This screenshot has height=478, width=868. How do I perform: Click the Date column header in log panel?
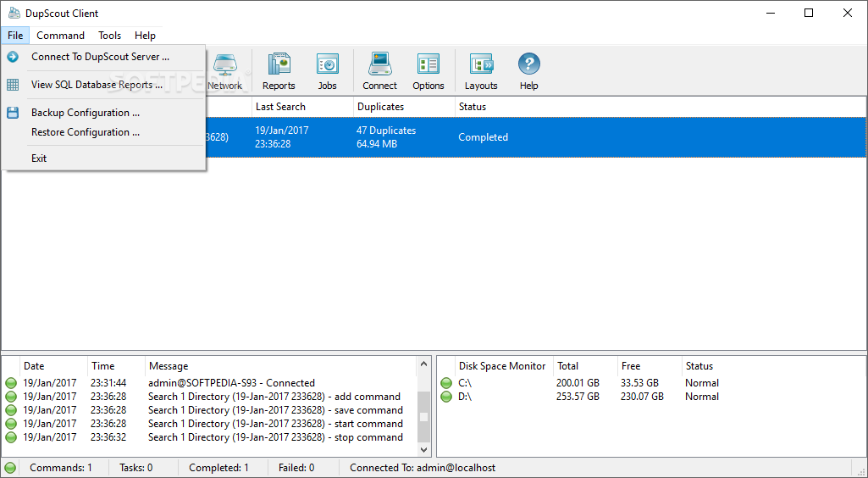[54, 366]
